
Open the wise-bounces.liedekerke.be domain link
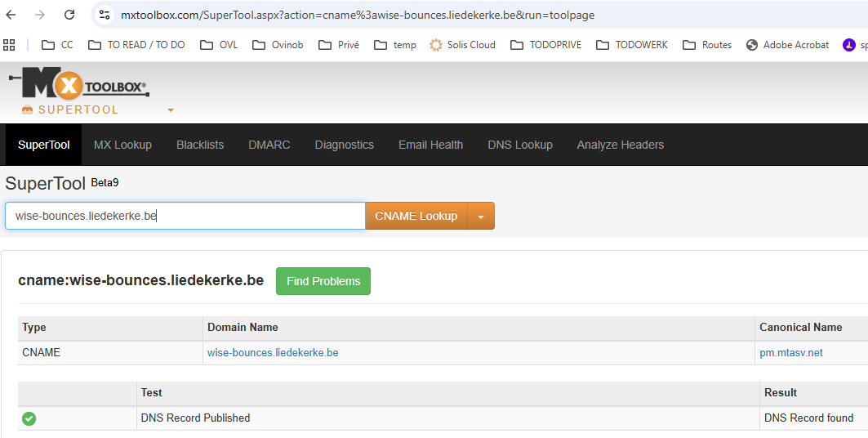pos(273,353)
